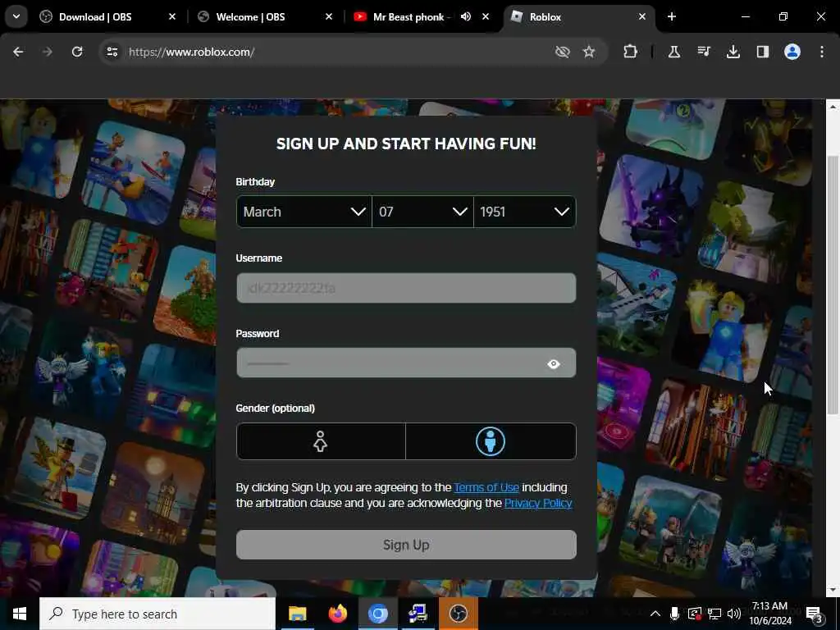The height and width of the screenshot is (630, 840).
Task: Open the media controls icon
Action: point(703,52)
